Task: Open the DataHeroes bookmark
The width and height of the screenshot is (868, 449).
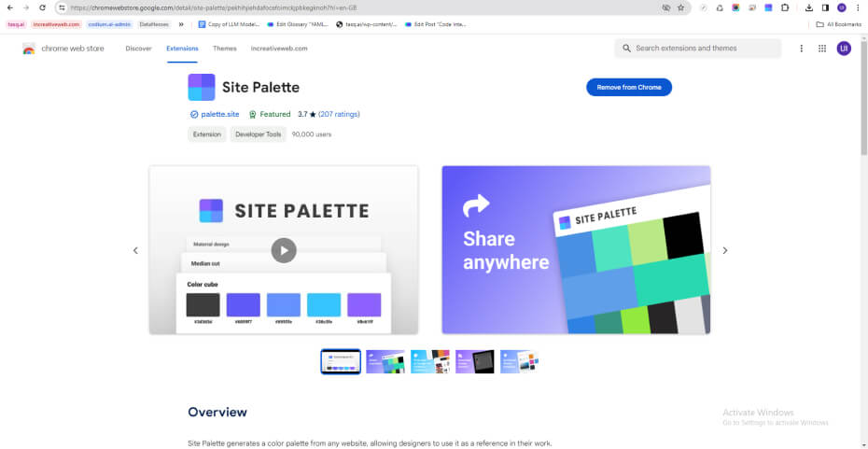Action: 154,24
